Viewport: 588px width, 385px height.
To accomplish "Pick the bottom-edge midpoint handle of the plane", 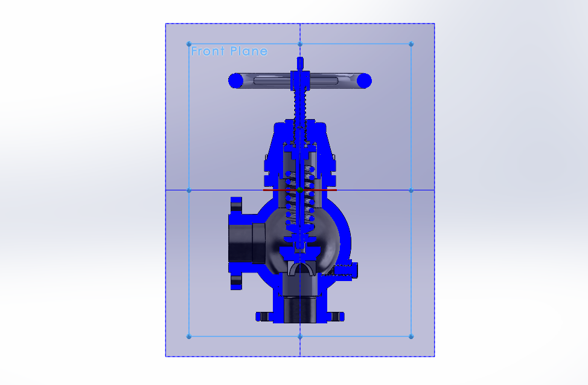I will 300,337.
